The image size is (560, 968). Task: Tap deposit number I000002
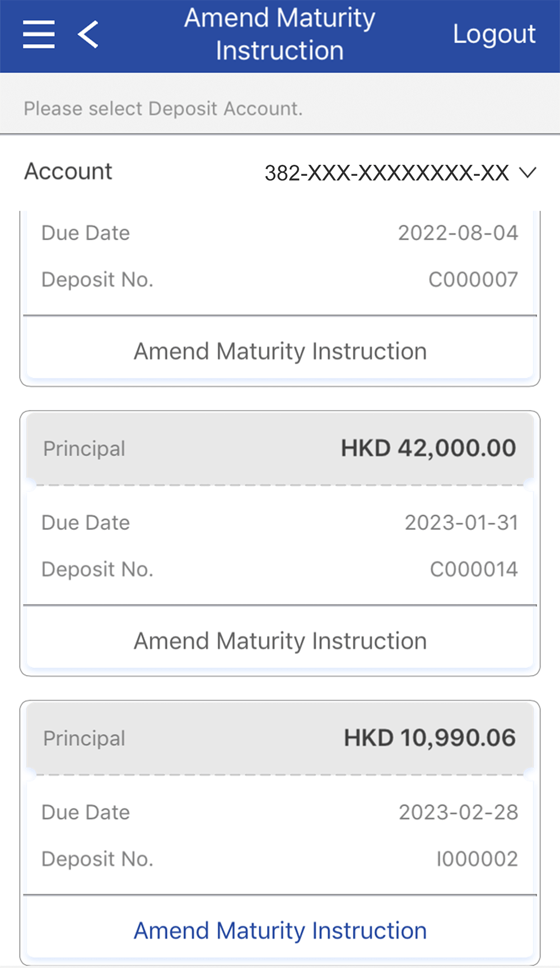pos(477,859)
